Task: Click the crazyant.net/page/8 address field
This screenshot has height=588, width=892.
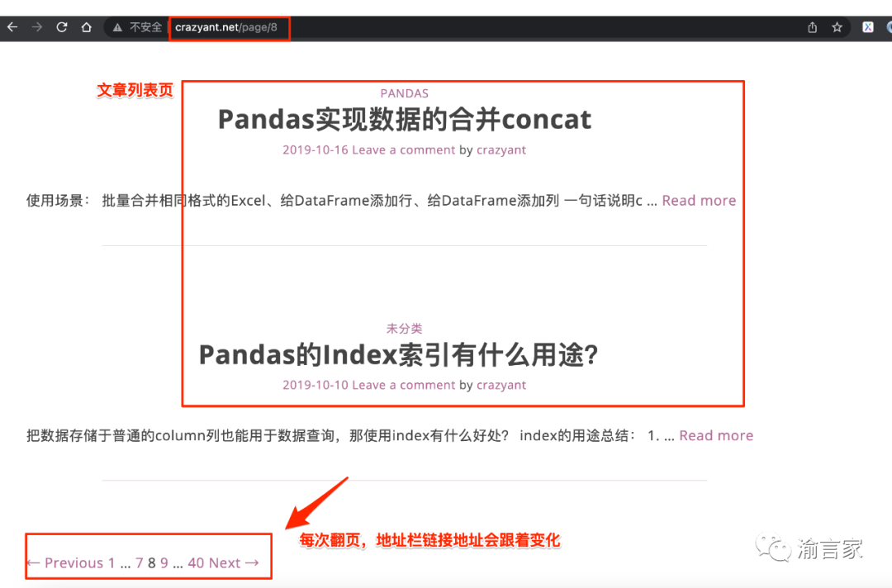Action: coord(225,27)
